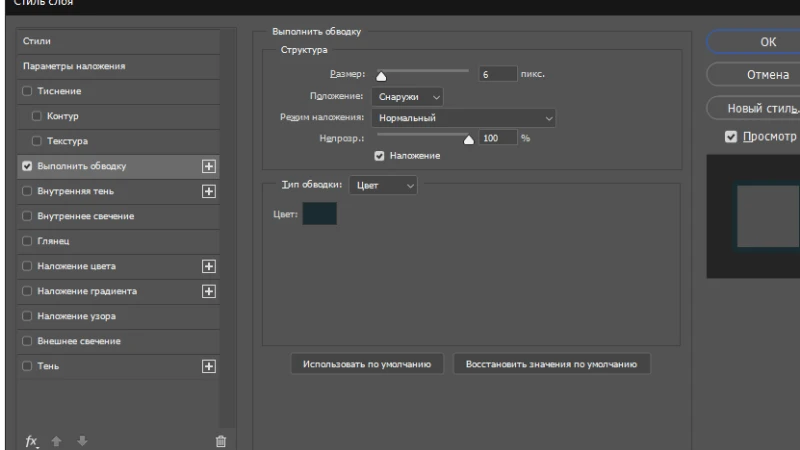This screenshot has width=800, height=450.
Task: Enable the Тиснение checkbox
Action: 27,91
